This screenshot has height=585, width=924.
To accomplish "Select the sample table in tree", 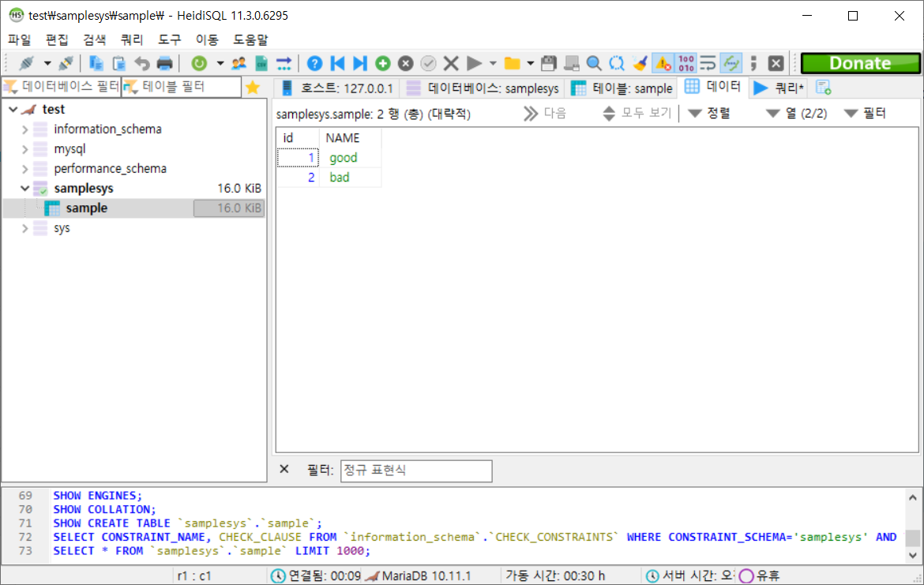I will [87, 208].
